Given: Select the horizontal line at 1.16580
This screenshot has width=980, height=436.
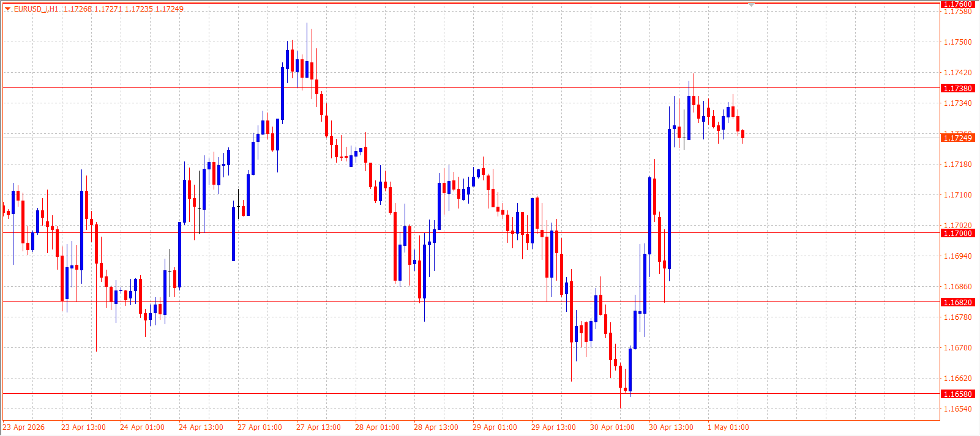Looking at the screenshot, I should click(x=470, y=394).
